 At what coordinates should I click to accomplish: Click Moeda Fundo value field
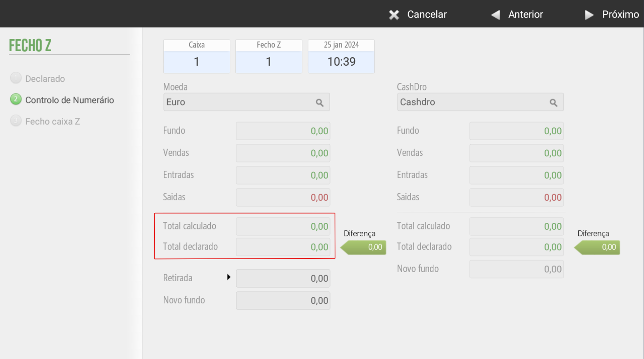[283, 131]
